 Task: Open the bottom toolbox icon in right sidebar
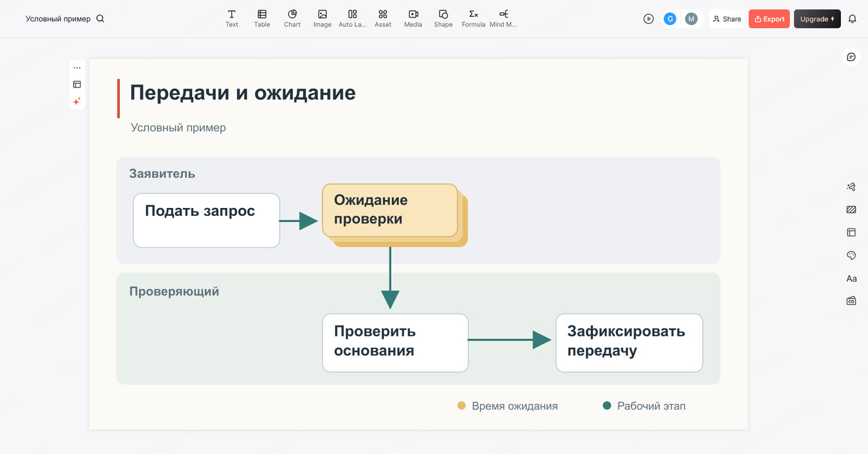[851, 300]
